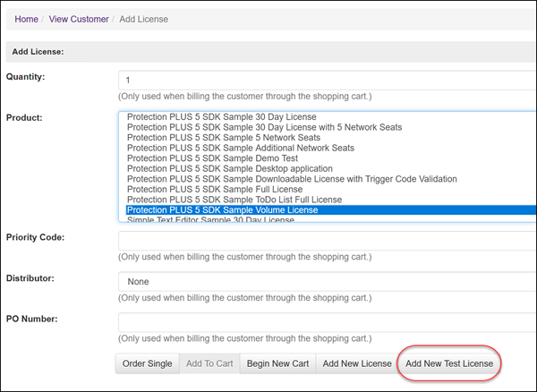Click the Add New License button
This screenshot has width=537, height=392.
click(x=357, y=363)
